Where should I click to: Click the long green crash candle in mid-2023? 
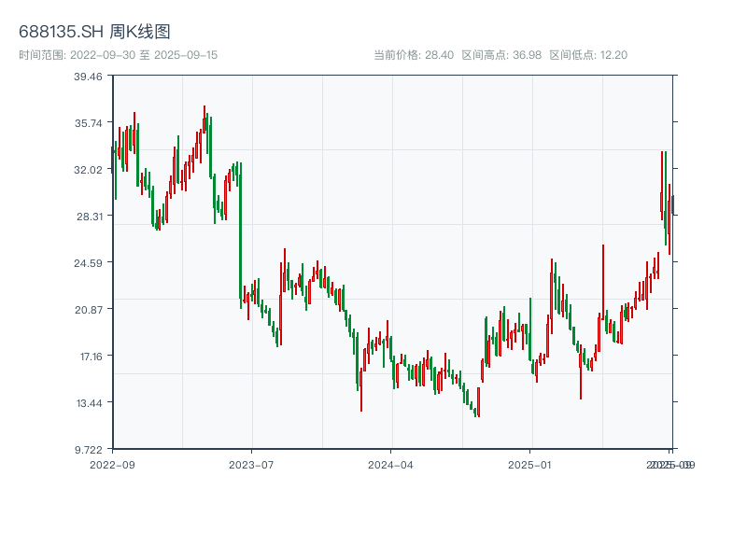pos(240,233)
